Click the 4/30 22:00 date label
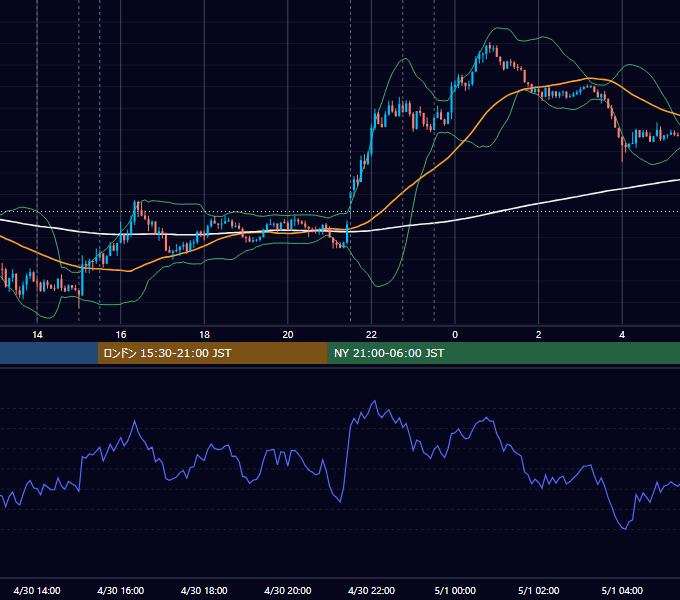Image resolution: width=680 pixels, height=600 pixels. point(371,590)
